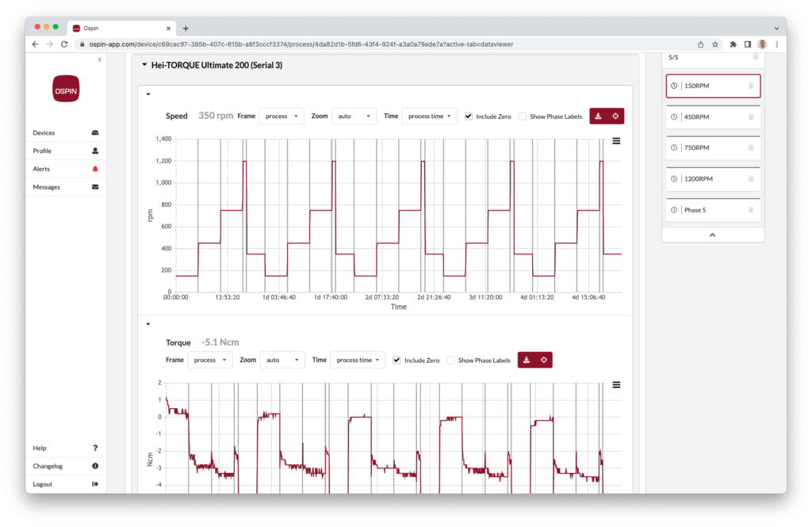Click the Messages envelope icon

pyautogui.click(x=95, y=187)
